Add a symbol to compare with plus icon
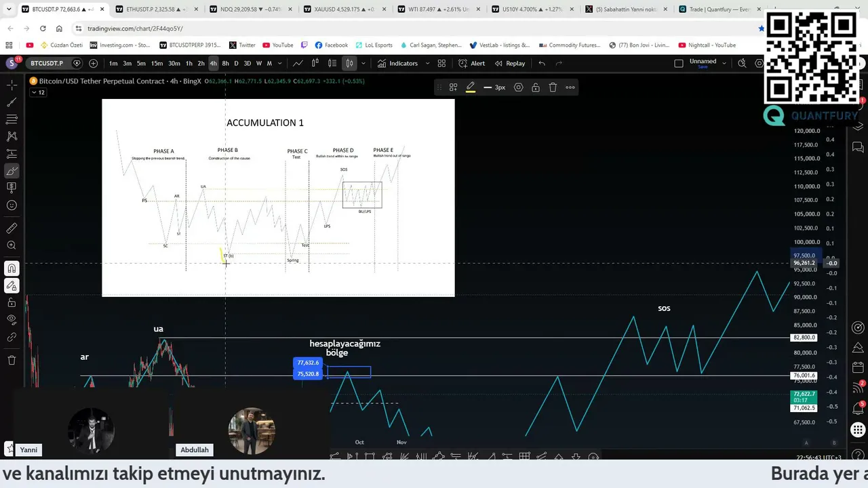This screenshot has width=868, height=488. point(93,63)
